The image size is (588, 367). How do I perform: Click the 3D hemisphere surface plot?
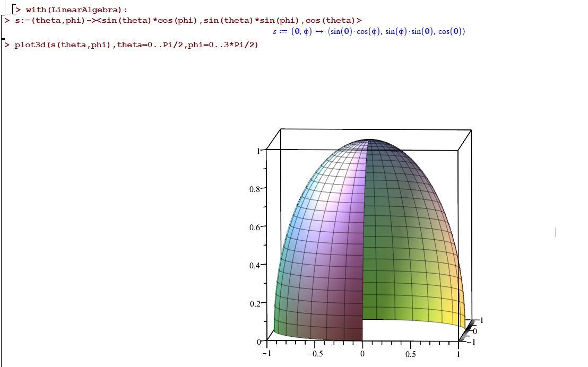tap(369, 240)
